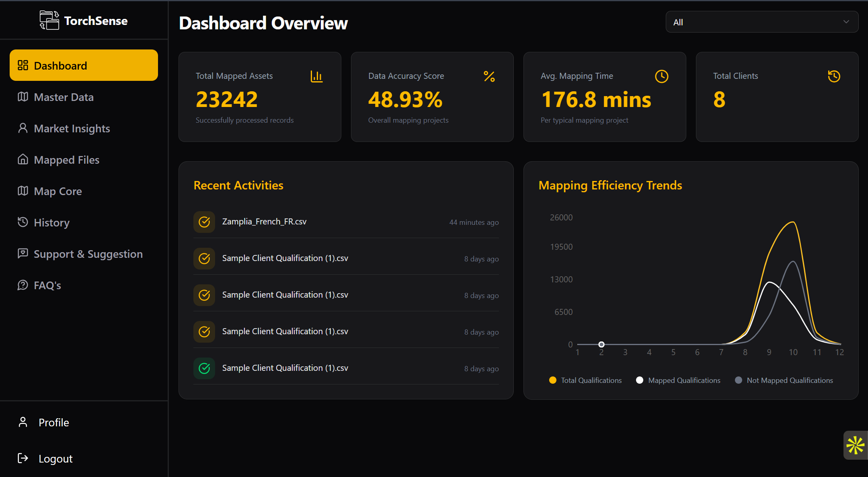Click the data point marker on chart axis
This screenshot has height=477, width=868.
(601, 344)
